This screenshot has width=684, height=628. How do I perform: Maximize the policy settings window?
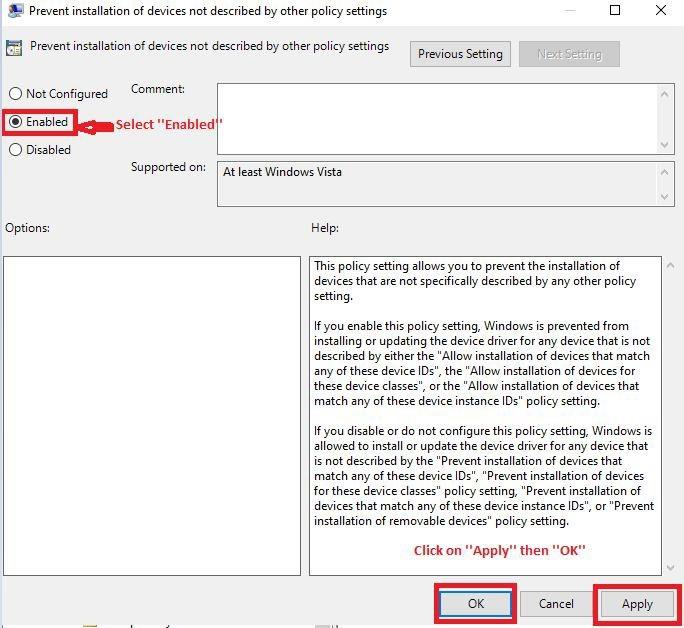coord(615,11)
